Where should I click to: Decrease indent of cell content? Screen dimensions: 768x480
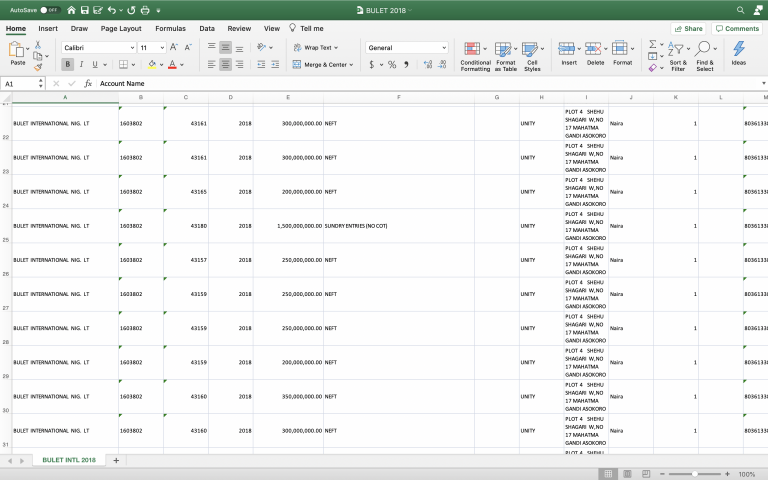(261, 64)
